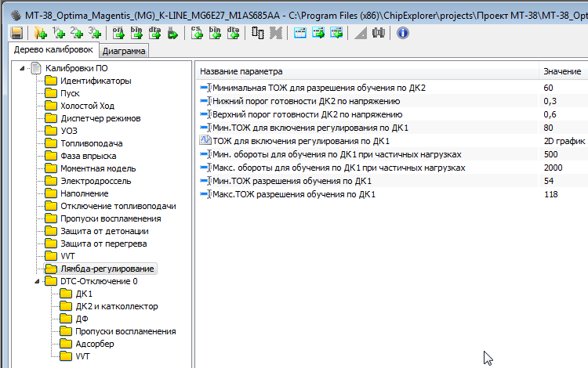This screenshot has height=368, width=588.
Task: Switch to the Диаграмма tab
Action: click(x=123, y=52)
